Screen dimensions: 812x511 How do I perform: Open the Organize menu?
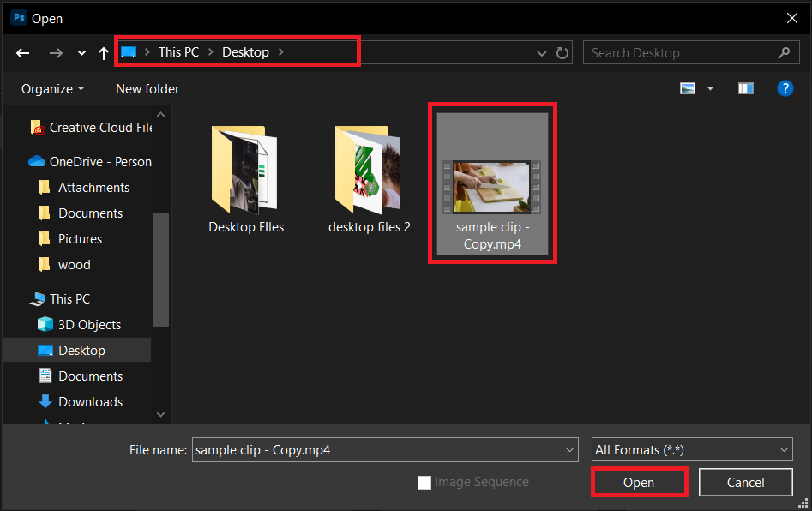(52, 88)
